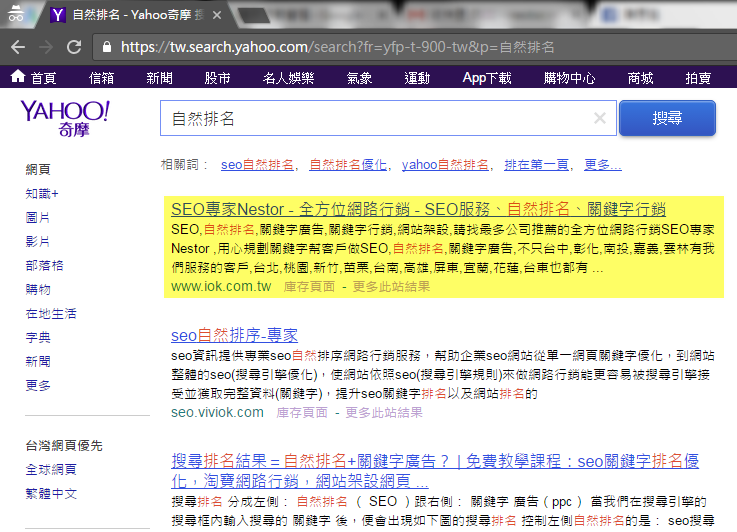Screen dimensions: 737x532
Task: Click www.iok.com.tw result URL
Action: [x=221, y=286]
